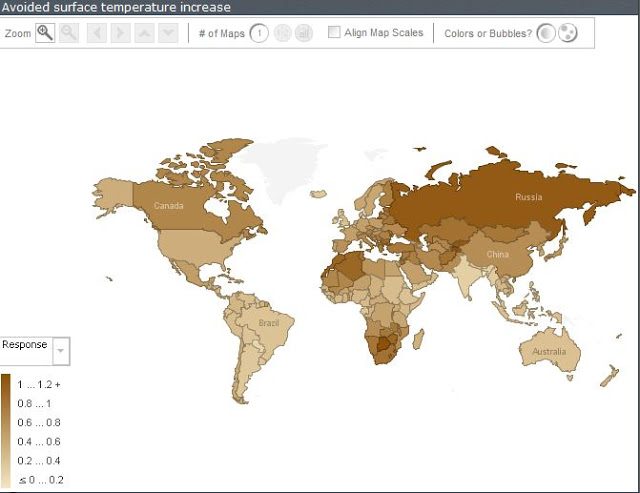Pan map up with up arrow

144,33
